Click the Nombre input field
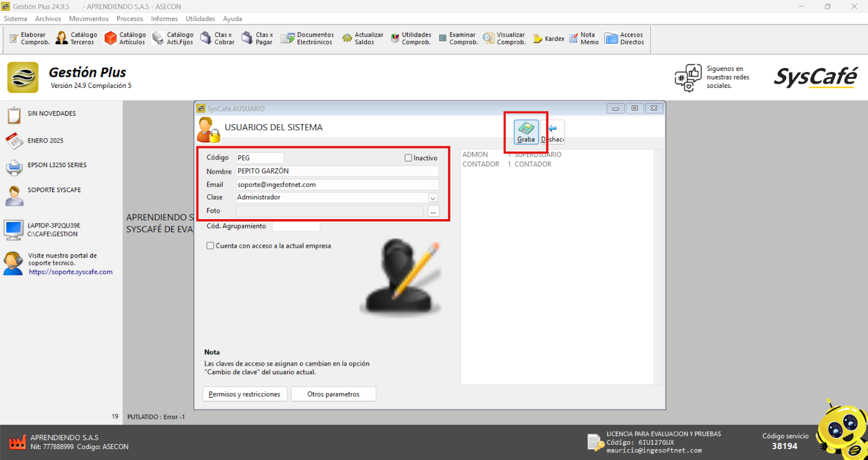This screenshot has width=868, height=460. pos(336,171)
